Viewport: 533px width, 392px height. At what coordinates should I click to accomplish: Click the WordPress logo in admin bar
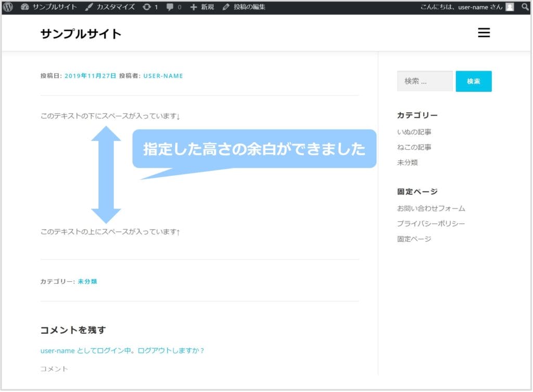8,7
